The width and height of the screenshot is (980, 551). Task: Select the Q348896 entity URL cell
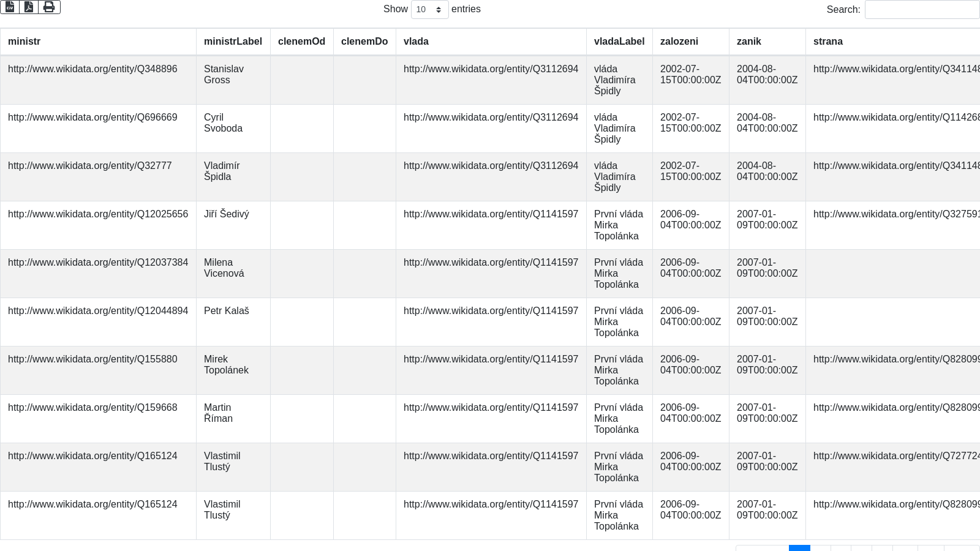click(92, 69)
